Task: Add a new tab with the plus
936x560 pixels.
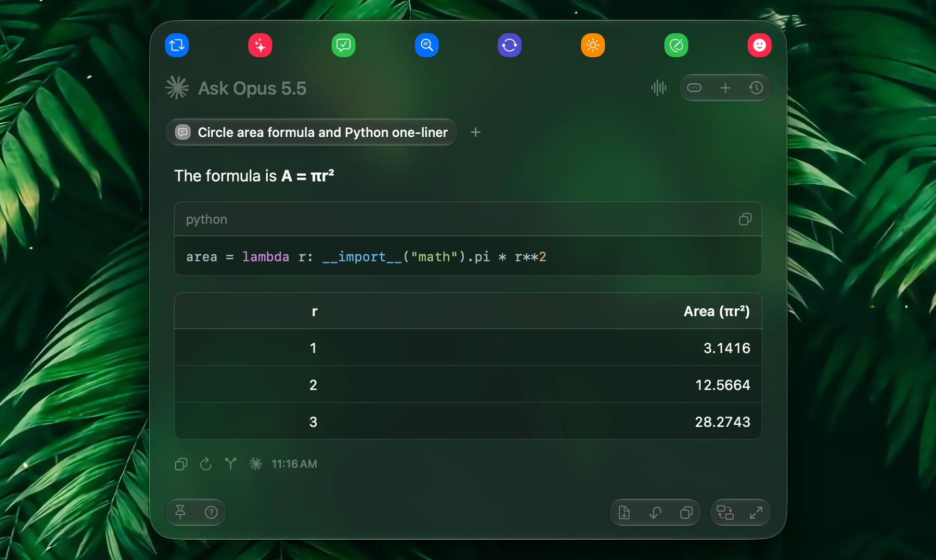Action: click(475, 132)
